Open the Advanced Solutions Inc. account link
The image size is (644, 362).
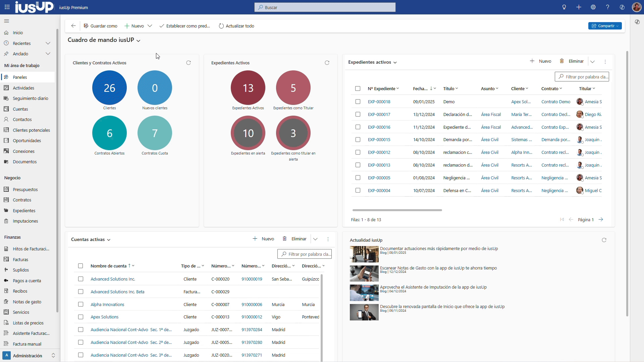pyautogui.click(x=113, y=279)
